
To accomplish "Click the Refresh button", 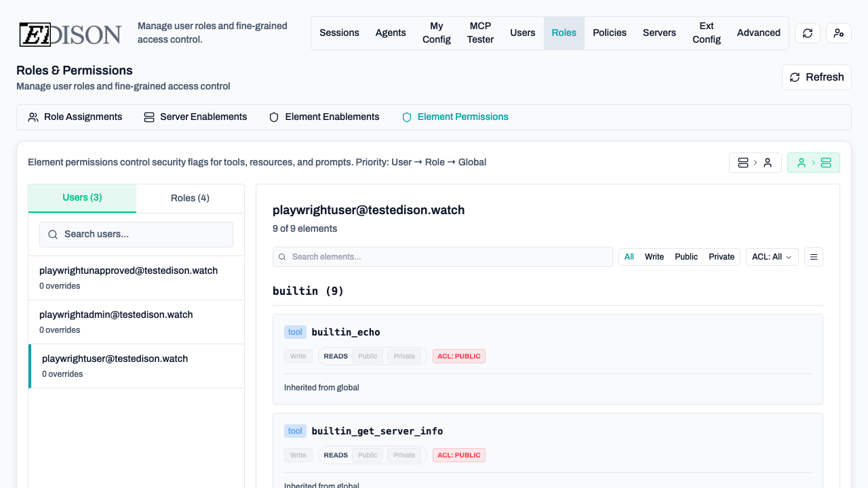I will point(816,77).
